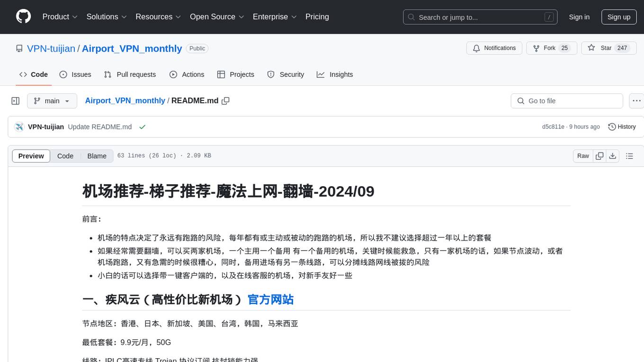
Task: Switch to the Projects tab
Action: 236,74
